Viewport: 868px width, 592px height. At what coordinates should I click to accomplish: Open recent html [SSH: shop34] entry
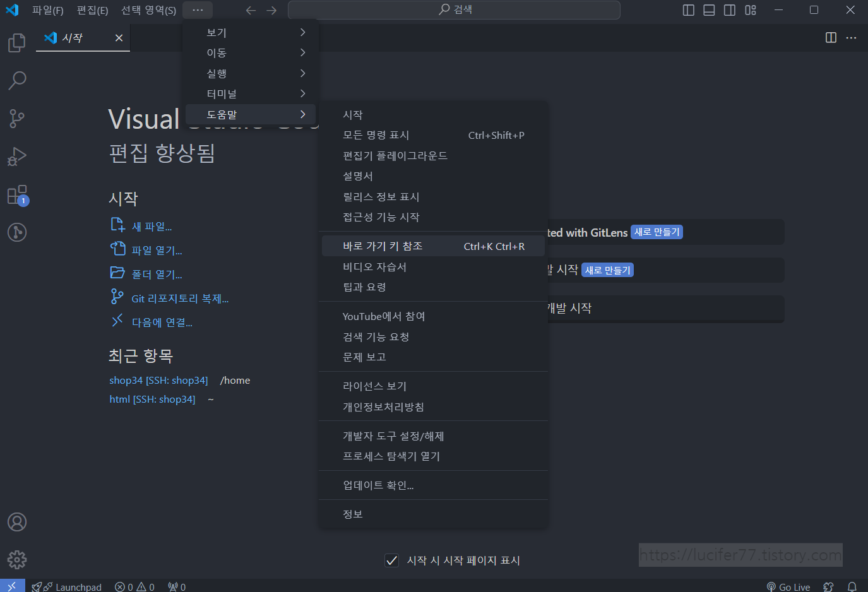152,400
